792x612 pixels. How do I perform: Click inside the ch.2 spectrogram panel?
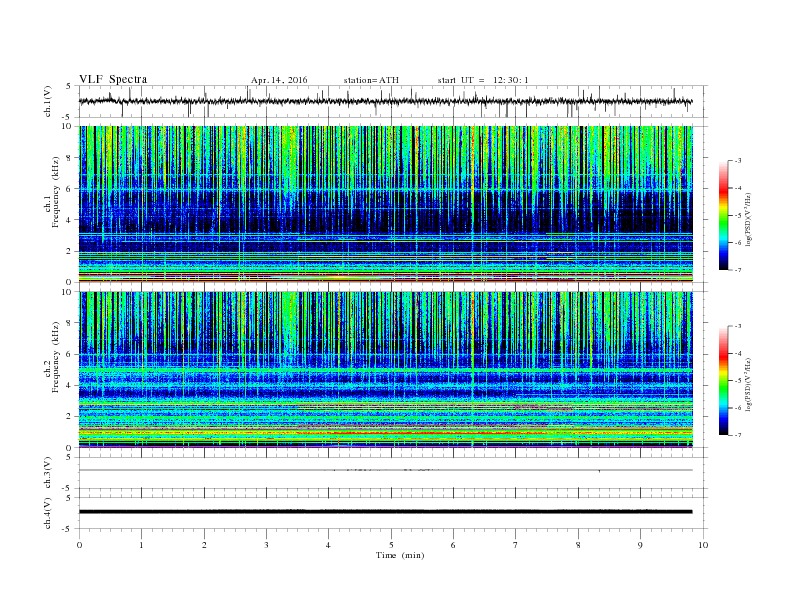click(386, 369)
